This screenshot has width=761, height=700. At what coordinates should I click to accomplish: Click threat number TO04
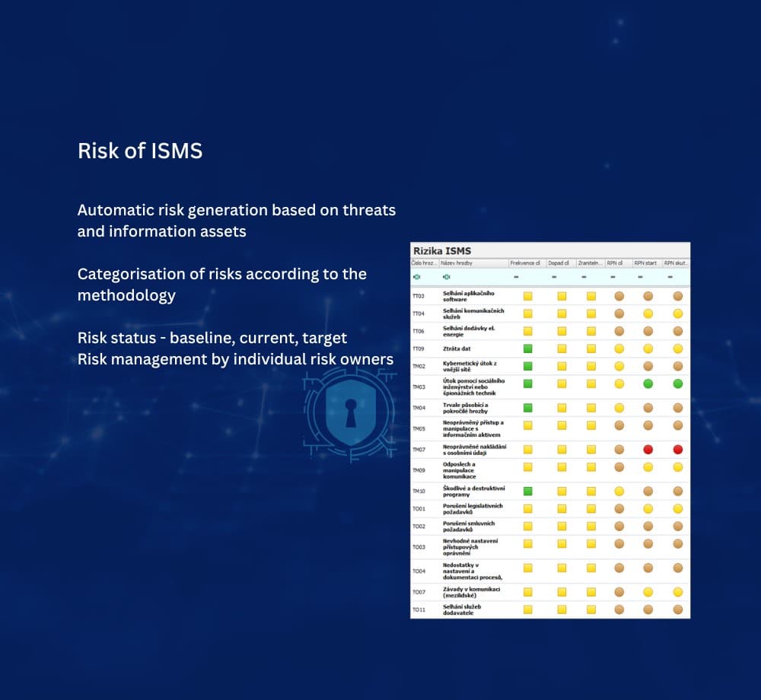(419, 571)
